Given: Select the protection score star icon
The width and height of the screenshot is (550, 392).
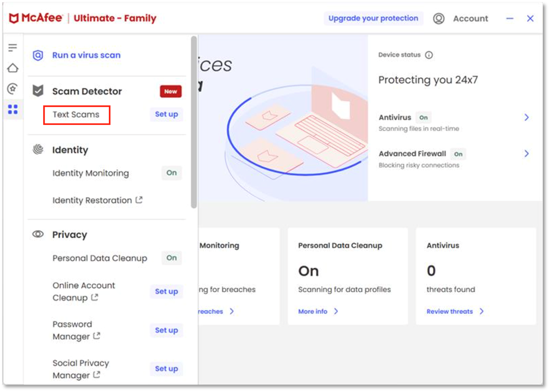Looking at the screenshot, I should point(13,88).
